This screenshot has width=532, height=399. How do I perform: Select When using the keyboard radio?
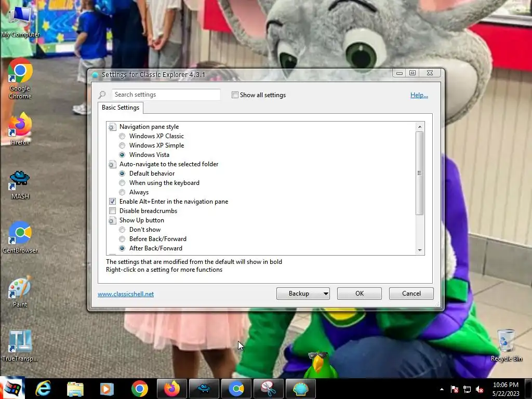pyautogui.click(x=122, y=183)
